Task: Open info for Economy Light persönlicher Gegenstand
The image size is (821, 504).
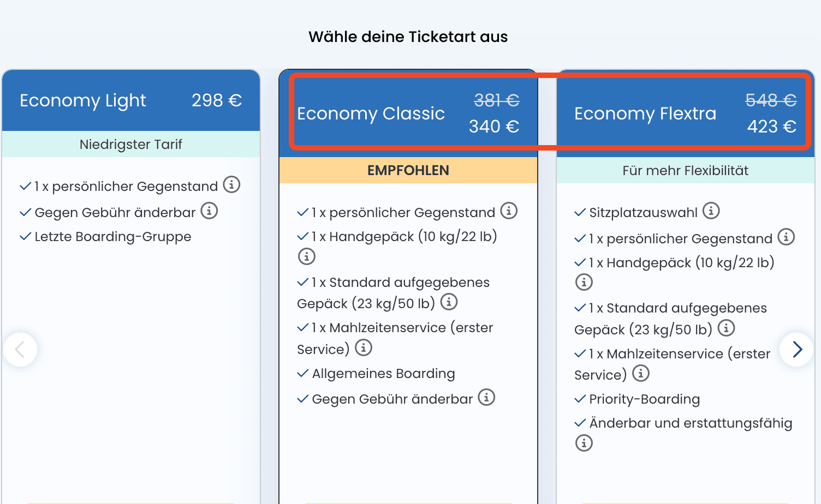Action: click(x=231, y=185)
